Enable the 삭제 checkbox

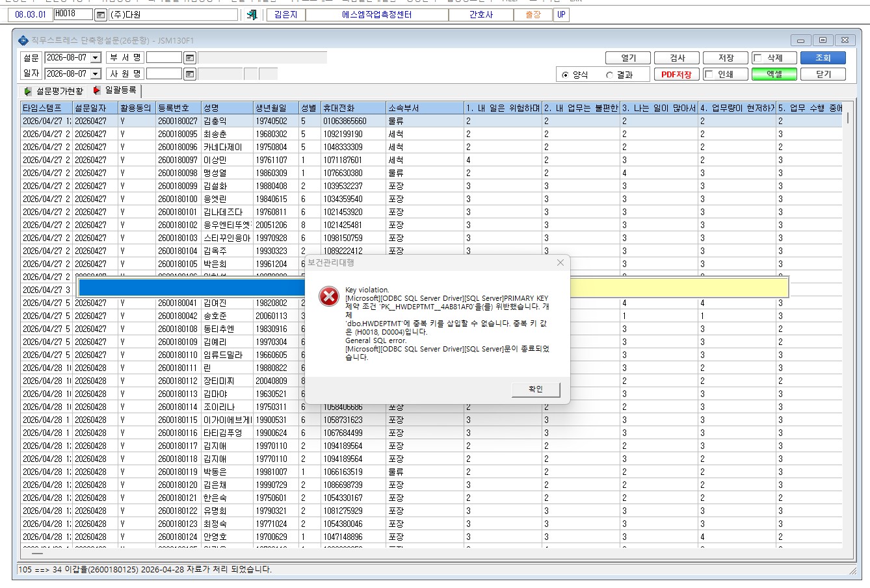point(757,58)
